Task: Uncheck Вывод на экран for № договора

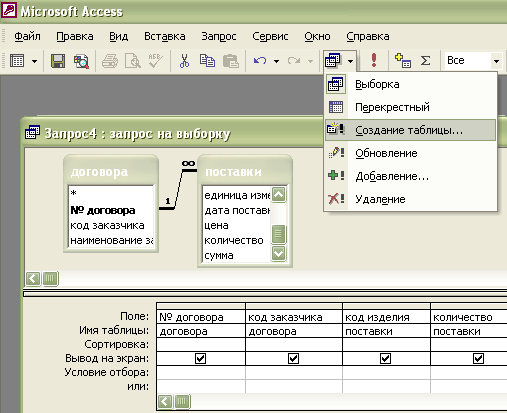Action: (200, 359)
